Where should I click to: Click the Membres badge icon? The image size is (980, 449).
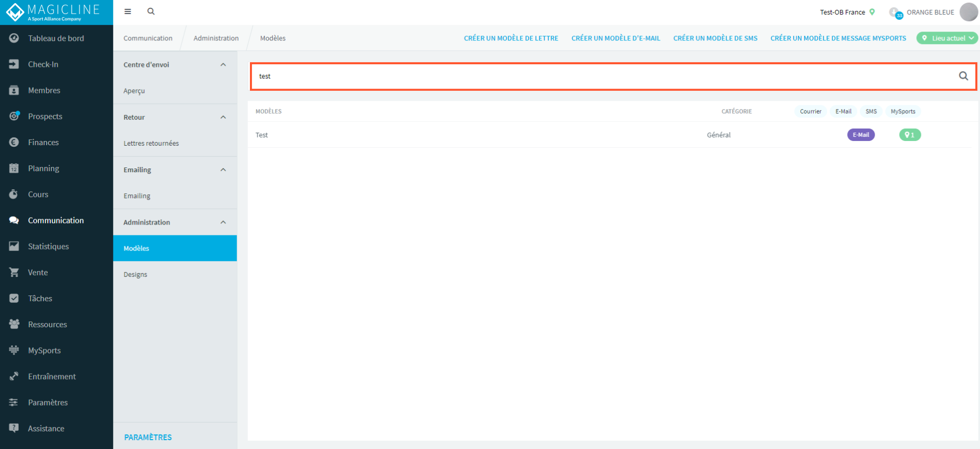tap(14, 90)
